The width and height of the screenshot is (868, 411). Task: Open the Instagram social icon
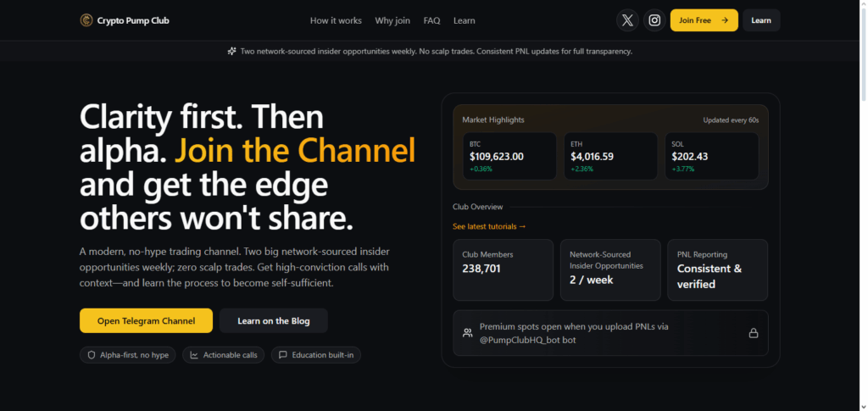tap(654, 20)
